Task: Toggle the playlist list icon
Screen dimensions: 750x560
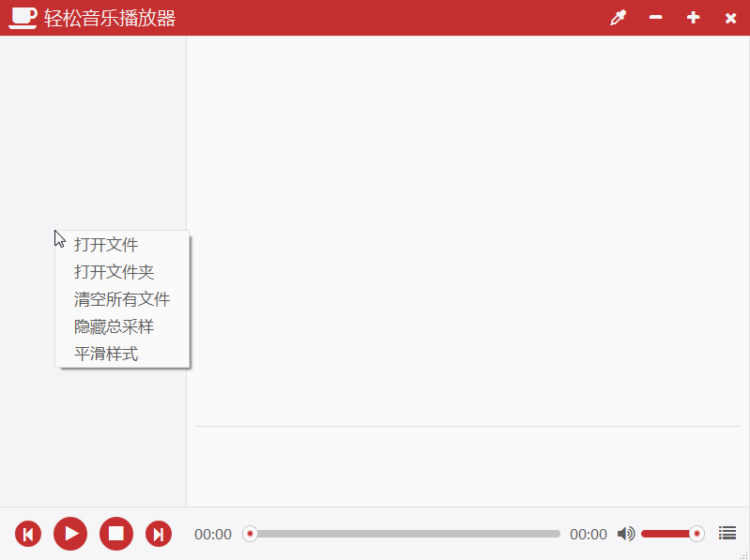Action: (727, 533)
